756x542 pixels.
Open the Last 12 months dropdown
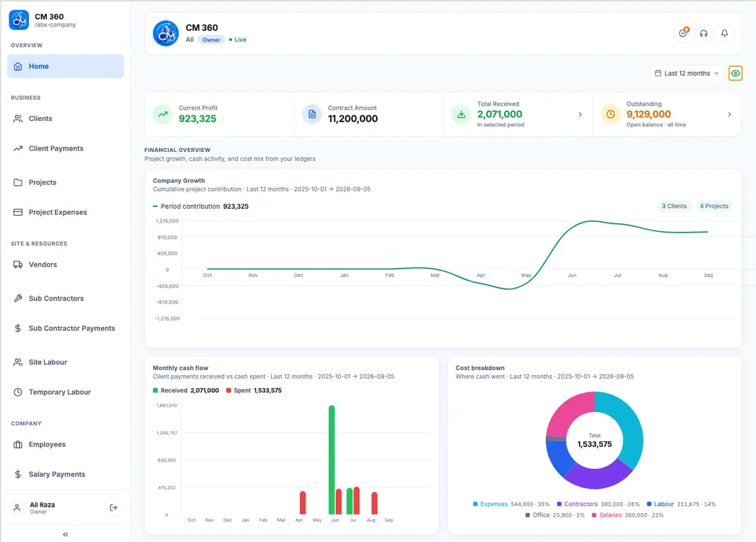pos(687,74)
